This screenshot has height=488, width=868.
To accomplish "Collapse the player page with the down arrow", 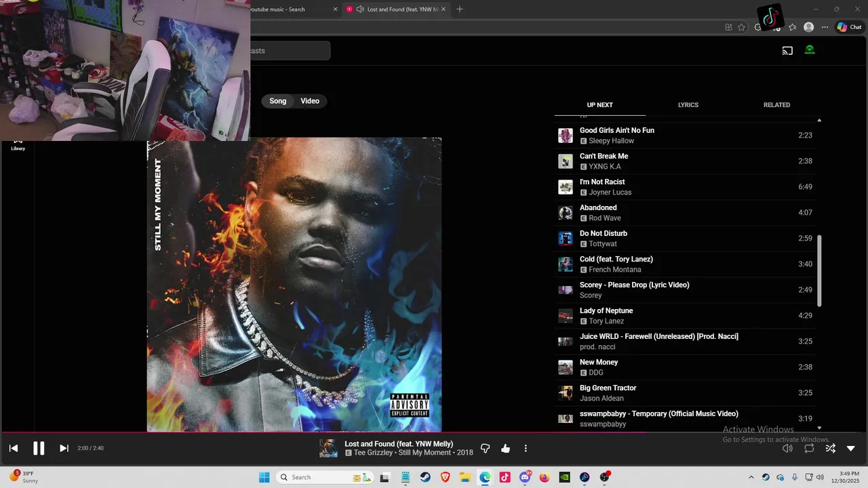I will pos(851,448).
